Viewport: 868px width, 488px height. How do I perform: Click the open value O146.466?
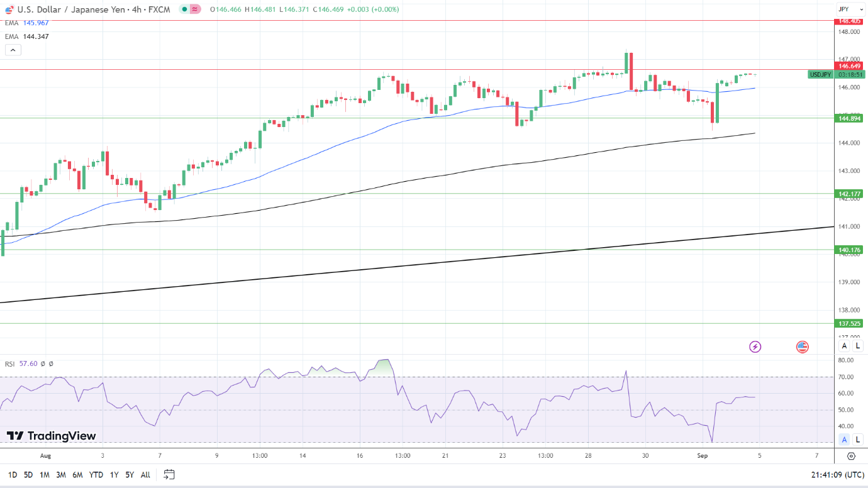point(226,9)
